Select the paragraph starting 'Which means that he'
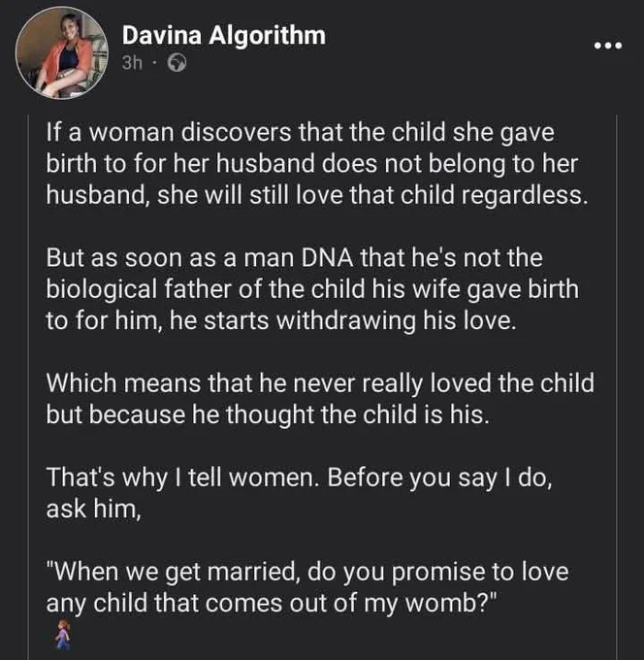The width and height of the screenshot is (644, 660). pyautogui.click(x=320, y=399)
